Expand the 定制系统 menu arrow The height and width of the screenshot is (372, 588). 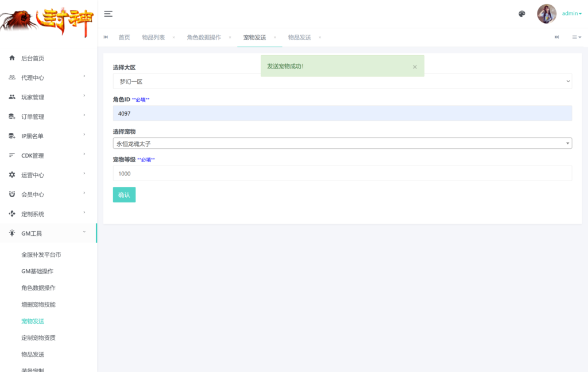[x=84, y=213]
